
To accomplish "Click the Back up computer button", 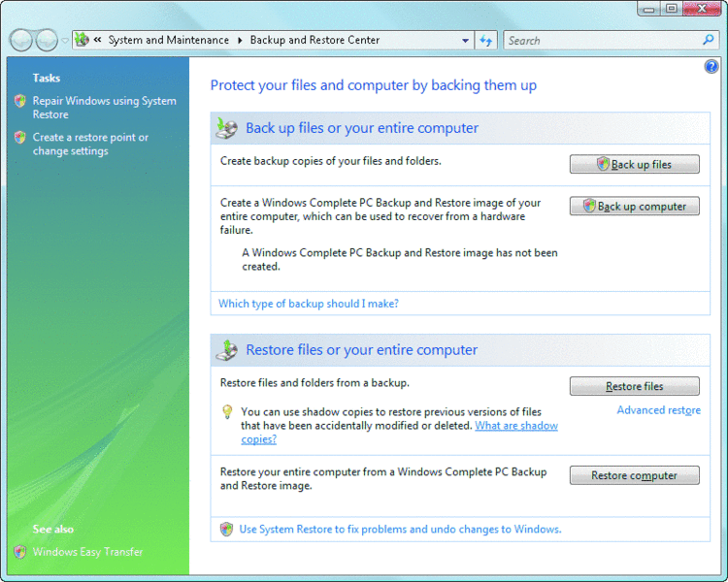I will [x=634, y=206].
